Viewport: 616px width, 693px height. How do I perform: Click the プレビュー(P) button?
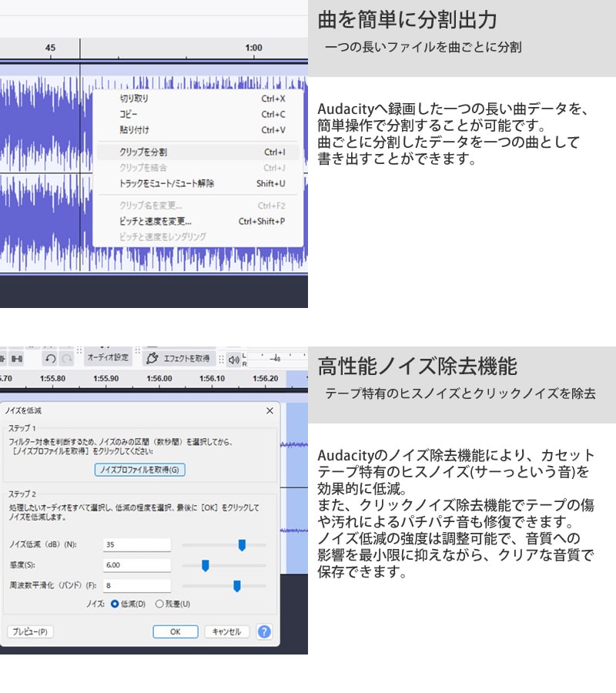[31, 631]
